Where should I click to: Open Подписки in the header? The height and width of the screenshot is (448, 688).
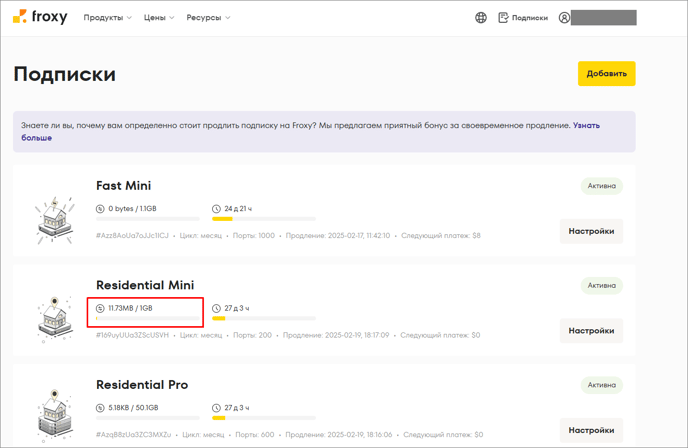523,18
